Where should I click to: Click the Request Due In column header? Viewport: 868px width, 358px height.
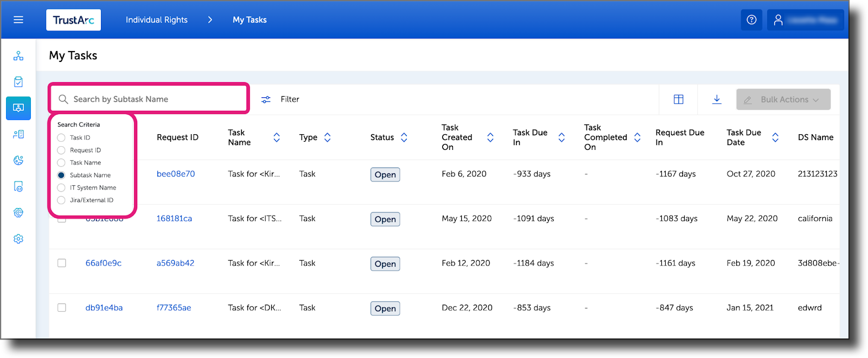click(x=680, y=137)
